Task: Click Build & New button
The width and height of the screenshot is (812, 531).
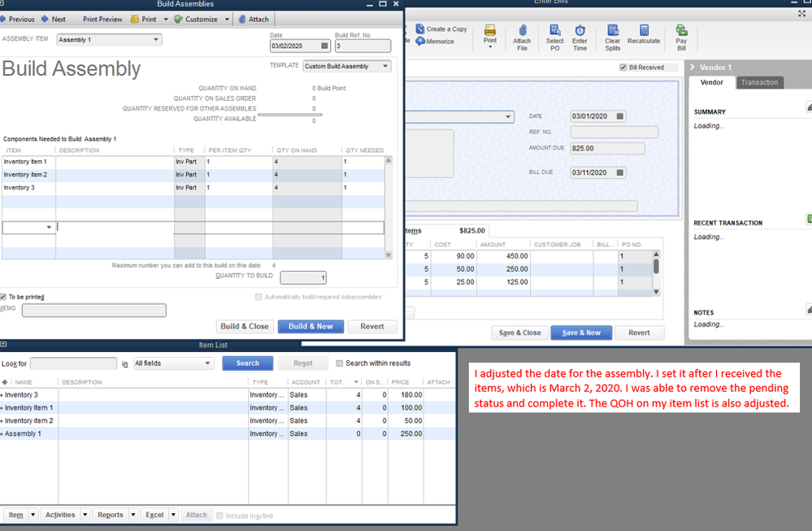Action: coord(310,326)
